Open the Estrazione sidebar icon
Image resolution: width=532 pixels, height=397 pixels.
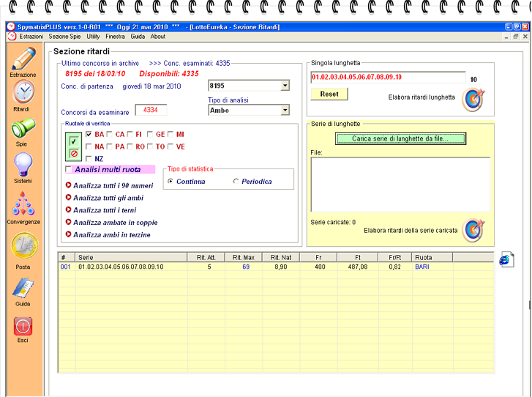point(23,59)
